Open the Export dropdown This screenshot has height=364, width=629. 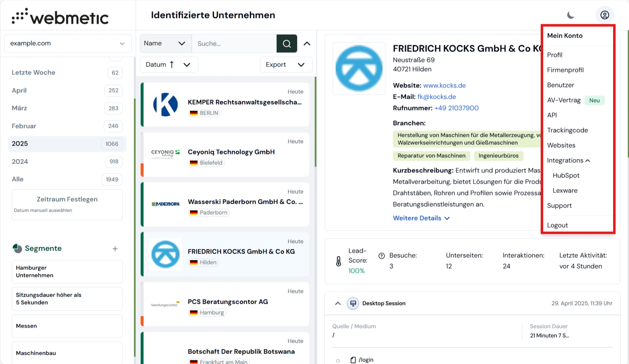tap(286, 64)
